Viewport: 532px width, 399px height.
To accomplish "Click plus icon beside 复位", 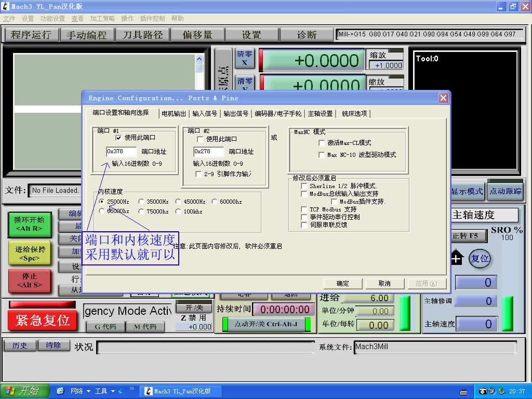I will click(457, 258).
